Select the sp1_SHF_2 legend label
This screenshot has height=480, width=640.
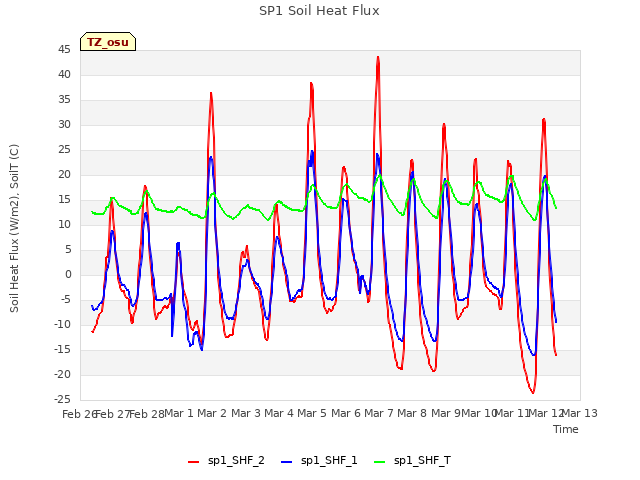[236, 460]
